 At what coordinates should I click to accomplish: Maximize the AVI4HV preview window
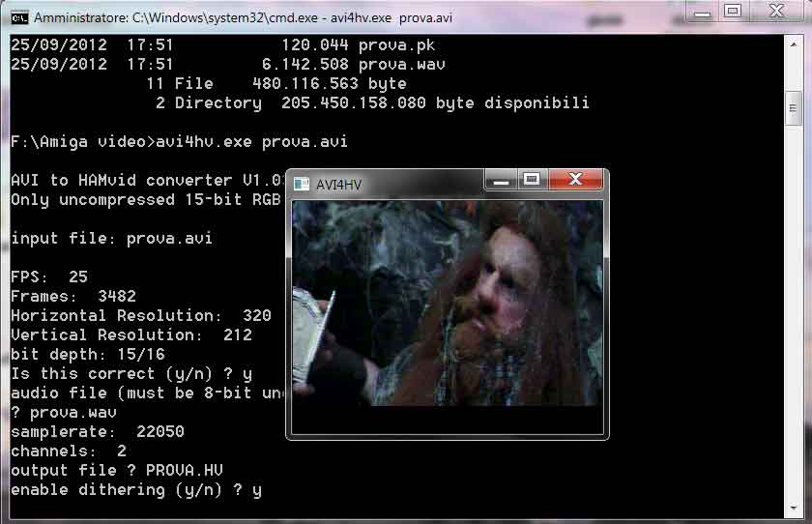coord(532,180)
